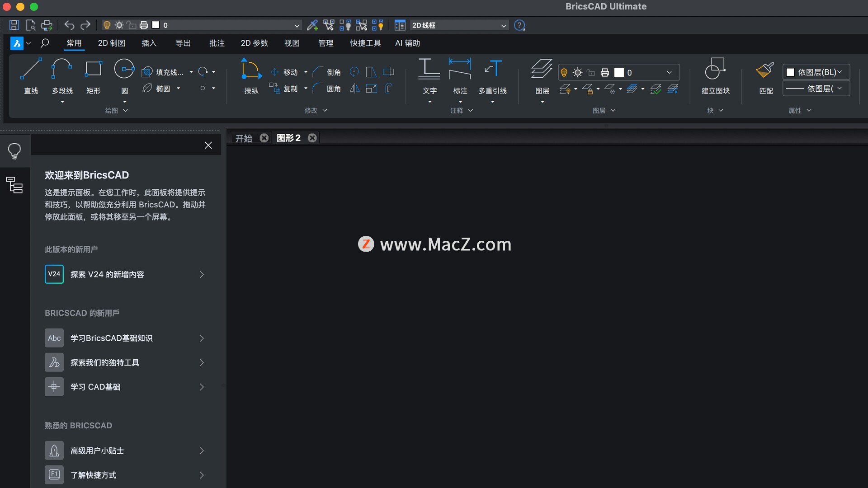Select the Polyline (多段线) tool
This screenshot has height=488, width=868.
[61, 70]
